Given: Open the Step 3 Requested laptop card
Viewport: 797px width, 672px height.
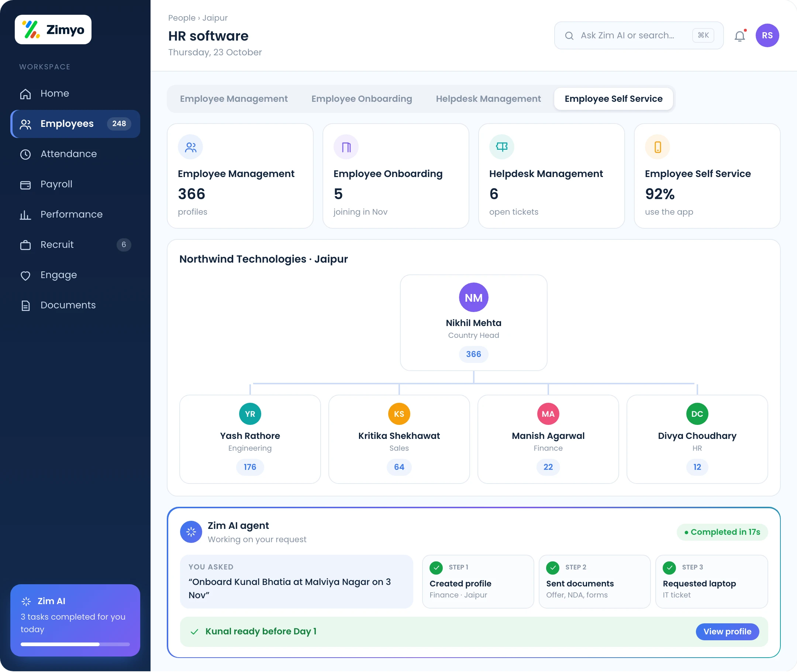Looking at the screenshot, I should [711, 582].
